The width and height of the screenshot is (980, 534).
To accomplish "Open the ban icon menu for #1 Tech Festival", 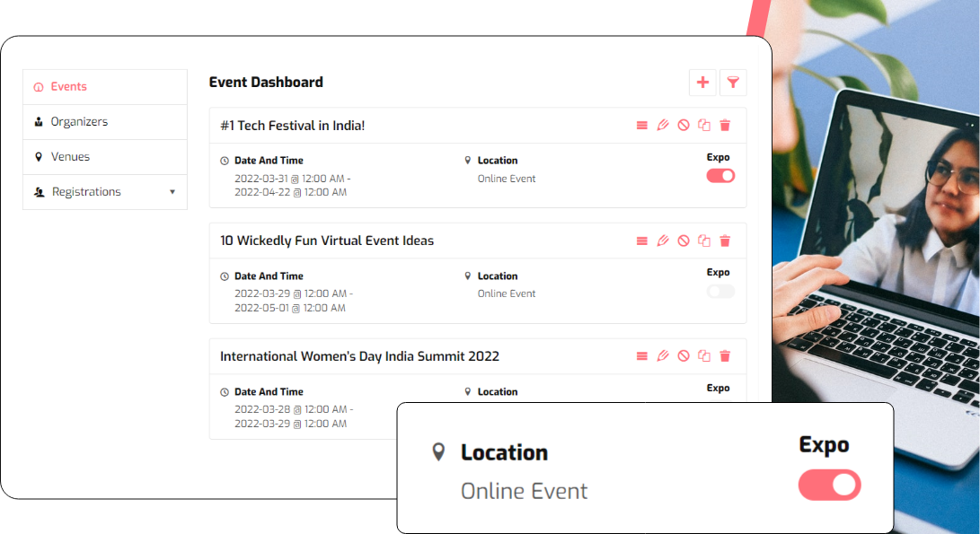I will pos(683,125).
